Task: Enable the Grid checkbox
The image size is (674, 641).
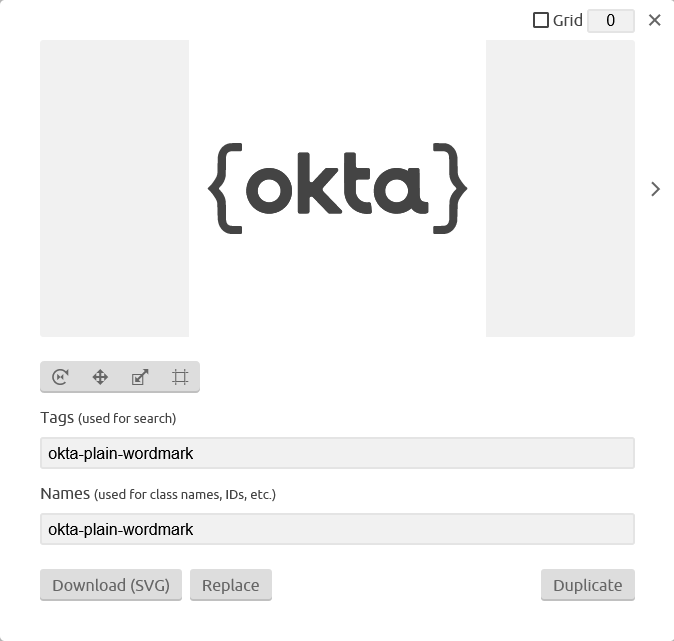Action: pyautogui.click(x=541, y=20)
